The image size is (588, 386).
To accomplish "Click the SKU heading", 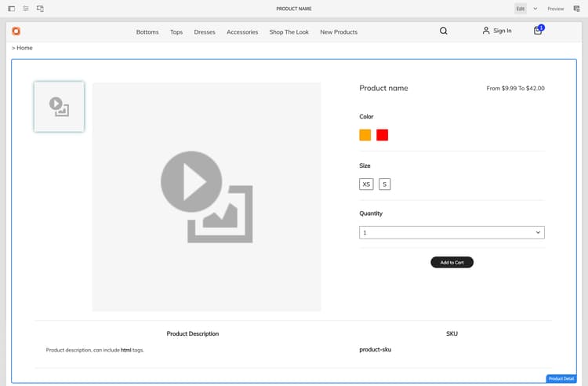I will [452, 334].
